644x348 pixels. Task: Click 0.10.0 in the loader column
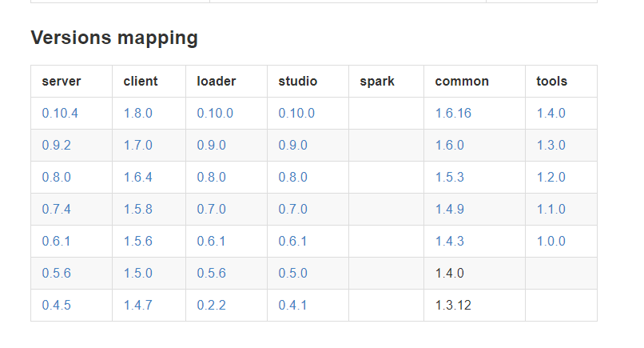click(x=215, y=113)
